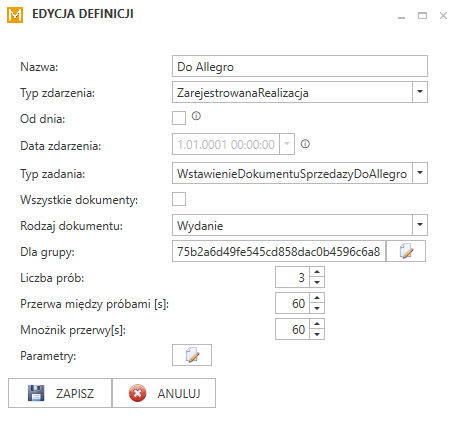Viewport: 466px width, 434px height.
Task: Maximize the Edycja definicji window
Action: [422, 16]
